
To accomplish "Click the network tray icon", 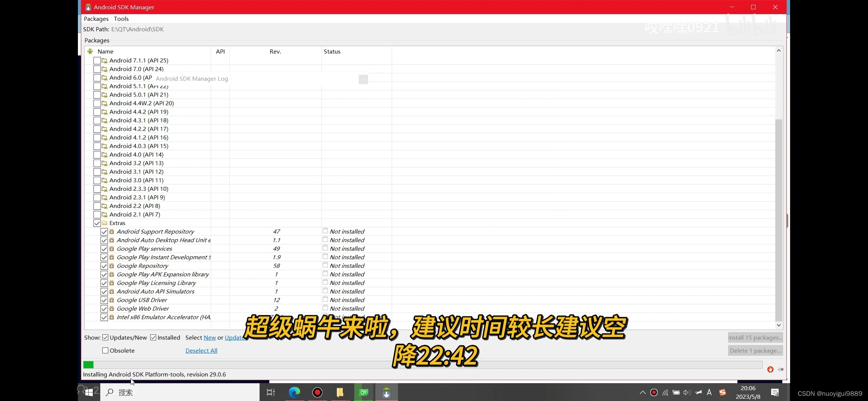I will tap(665, 392).
